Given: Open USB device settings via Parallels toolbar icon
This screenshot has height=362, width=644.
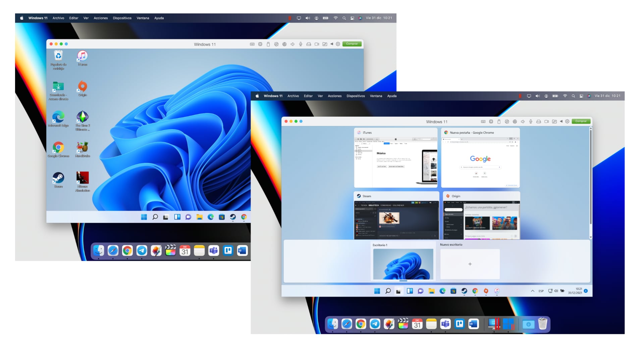Looking at the screenshot, I should pyautogui.click(x=499, y=121).
